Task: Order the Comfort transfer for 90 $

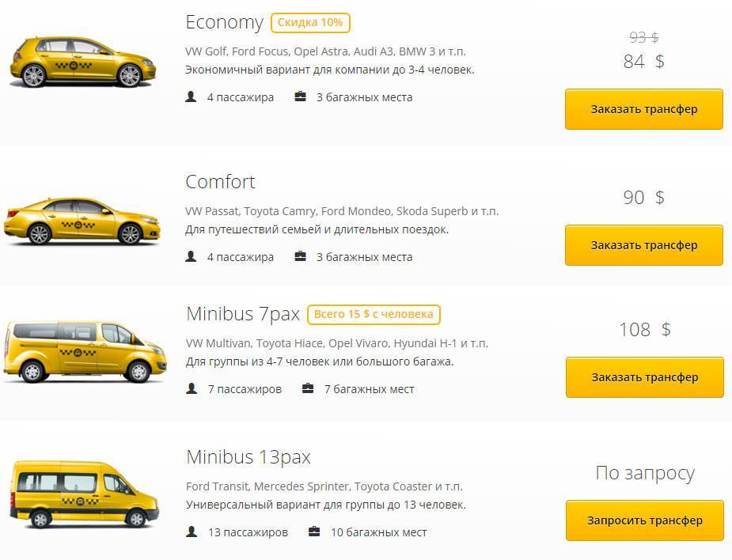Action: coord(643,245)
